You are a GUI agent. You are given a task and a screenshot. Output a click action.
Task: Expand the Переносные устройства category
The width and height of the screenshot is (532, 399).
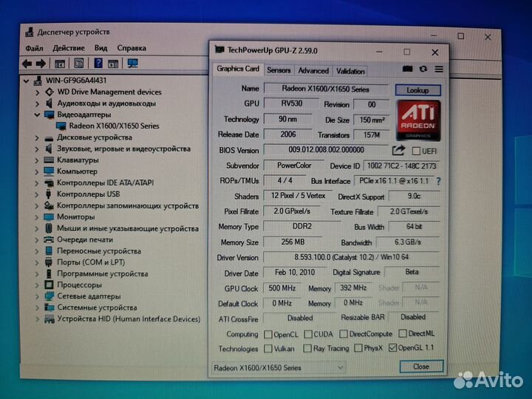click(x=38, y=251)
